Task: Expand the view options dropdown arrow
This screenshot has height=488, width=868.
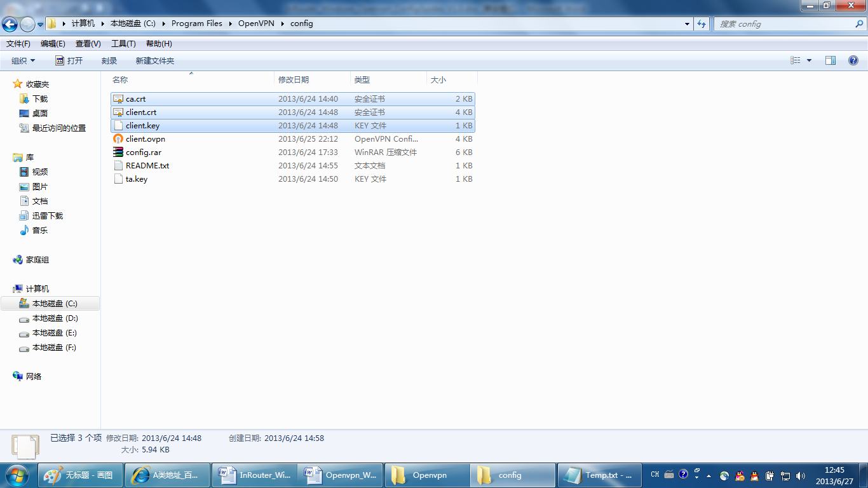Action: click(x=809, y=60)
